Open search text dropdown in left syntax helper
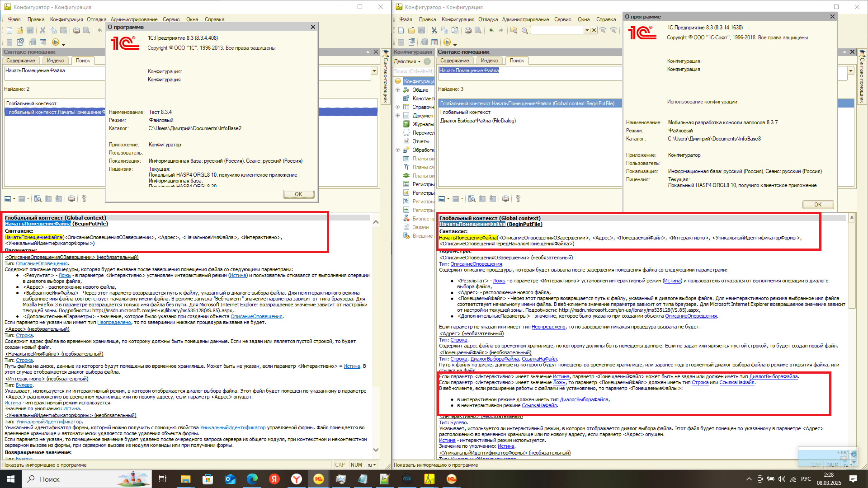 click(x=374, y=71)
